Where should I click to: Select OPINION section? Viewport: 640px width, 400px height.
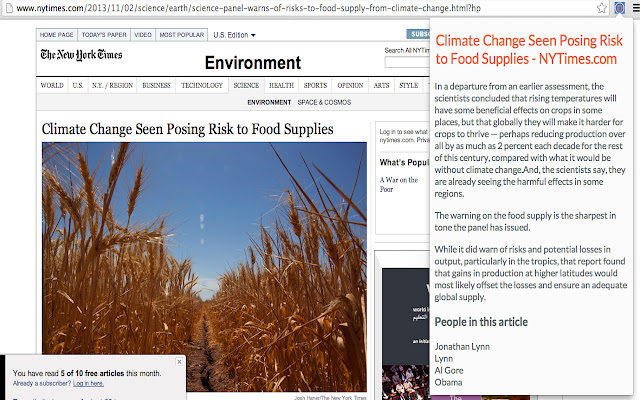click(x=350, y=85)
